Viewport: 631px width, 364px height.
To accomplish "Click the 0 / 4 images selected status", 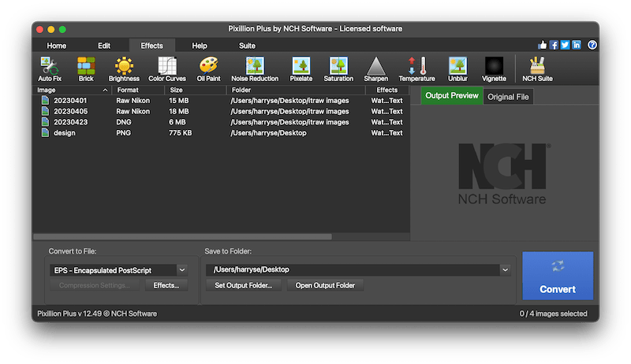I will click(554, 314).
